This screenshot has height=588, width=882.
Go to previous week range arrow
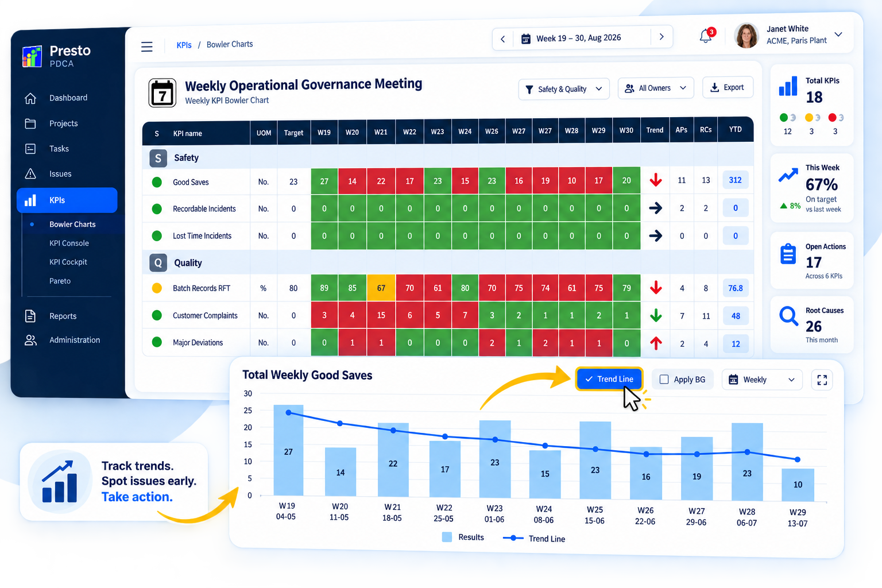[503, 38]
